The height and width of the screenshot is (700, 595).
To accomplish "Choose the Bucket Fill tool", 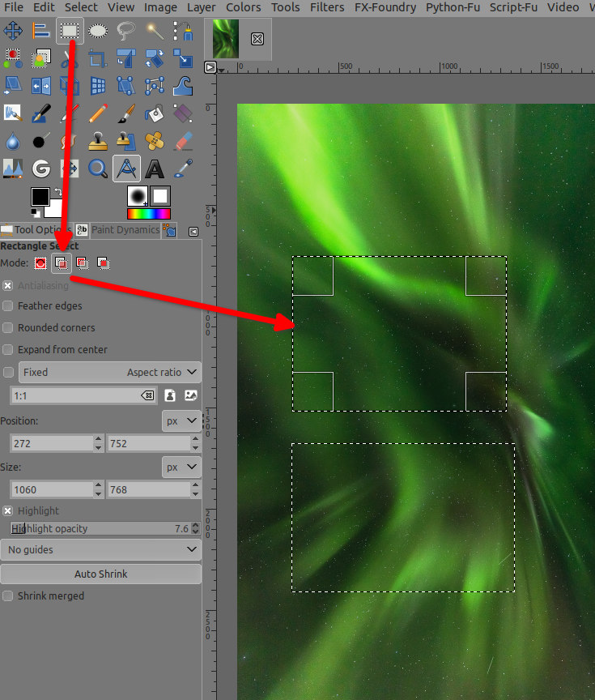I will click(x=155, y=113).
